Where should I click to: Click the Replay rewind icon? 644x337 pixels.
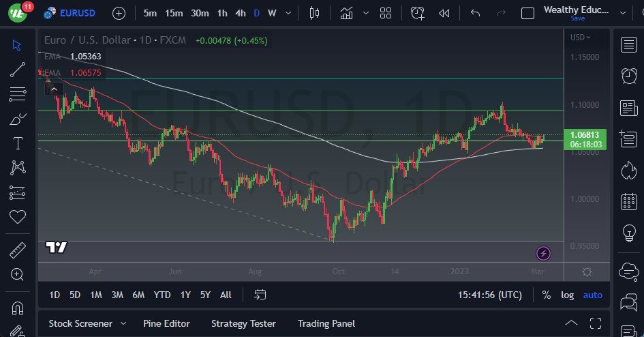click(444, 13)
